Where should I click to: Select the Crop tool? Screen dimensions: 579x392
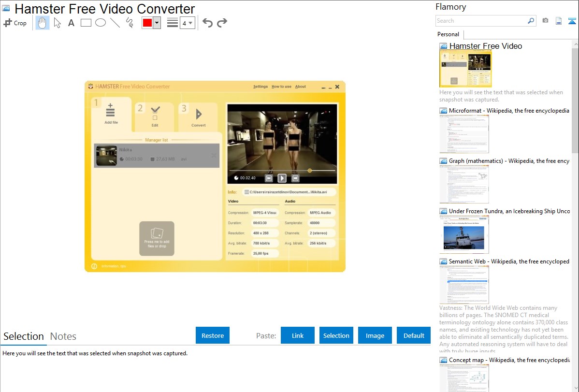pos(15,23)
